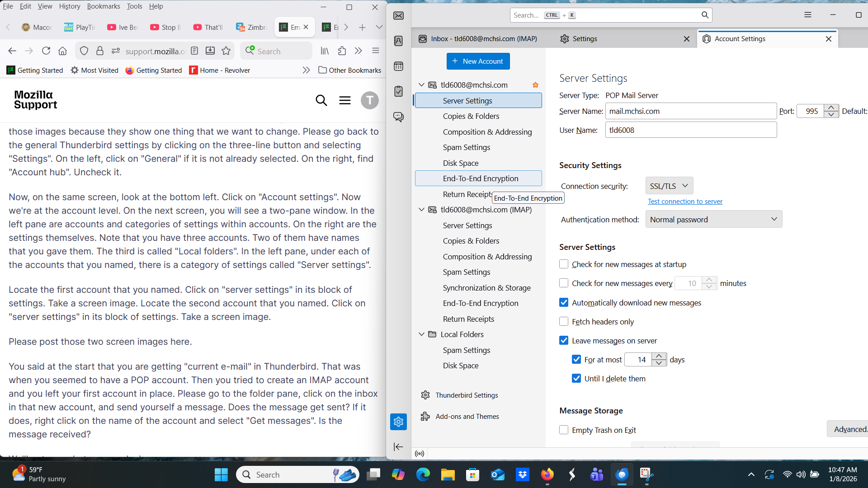The image size is (868, 488).
Task: Increase the Port number stepper
Action: pos(831,108)
